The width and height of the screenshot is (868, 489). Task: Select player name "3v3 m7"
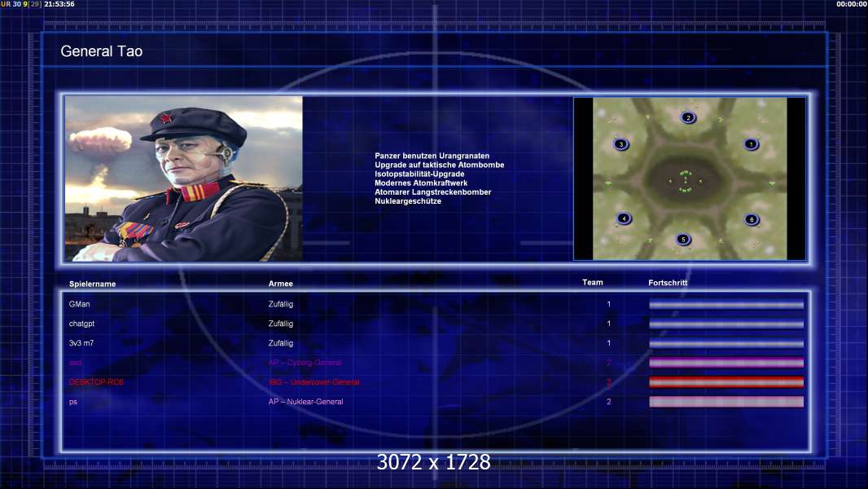coord(81,343)
